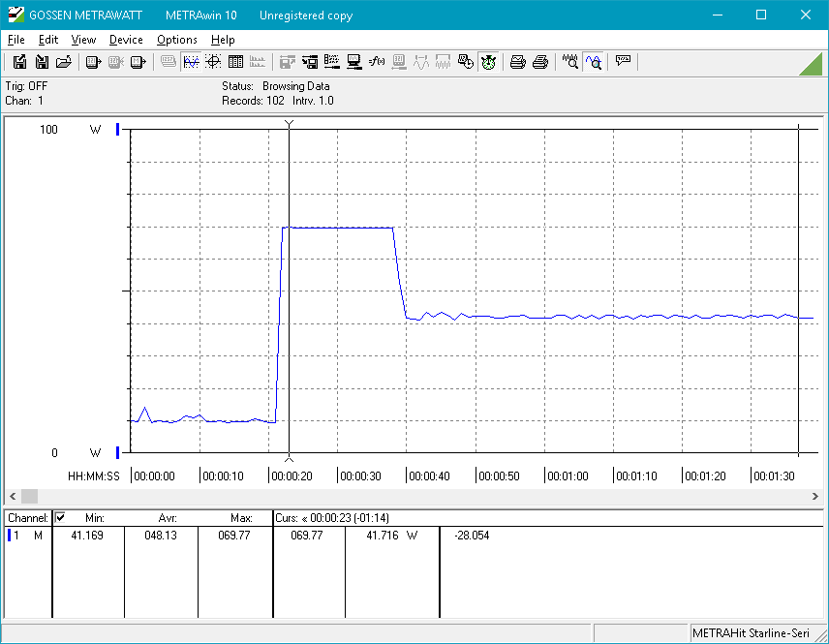
Task: Open the Help menu
Action: [x=223, y=40]
